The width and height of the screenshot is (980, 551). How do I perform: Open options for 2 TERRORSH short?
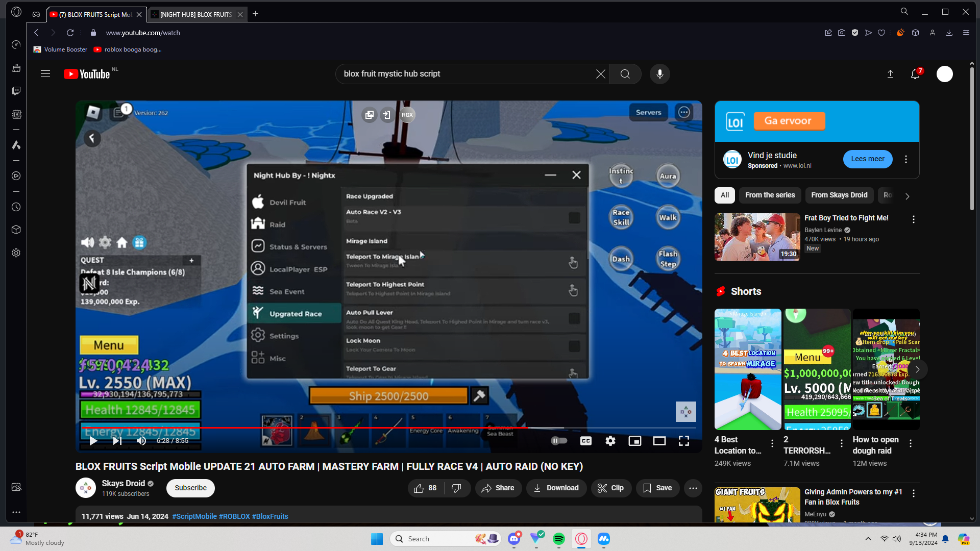(842, 443)
